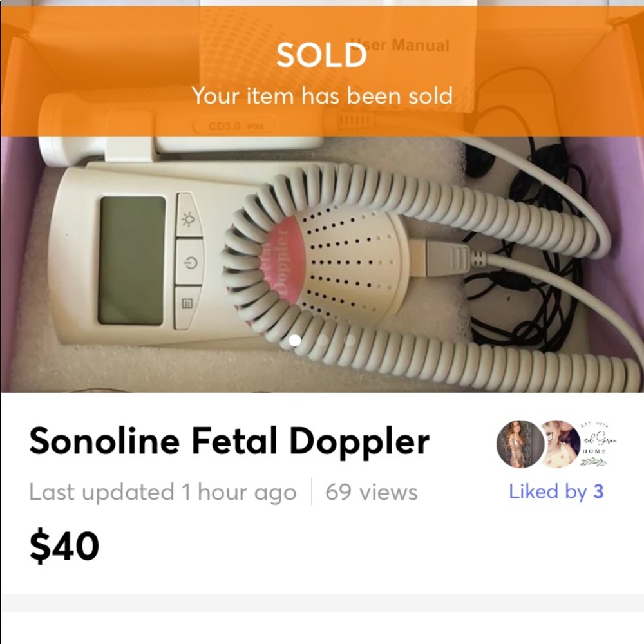Tap the SOLD banner heading
The width and height of the screenshot is (644, 644).
[x=321, y=56]
